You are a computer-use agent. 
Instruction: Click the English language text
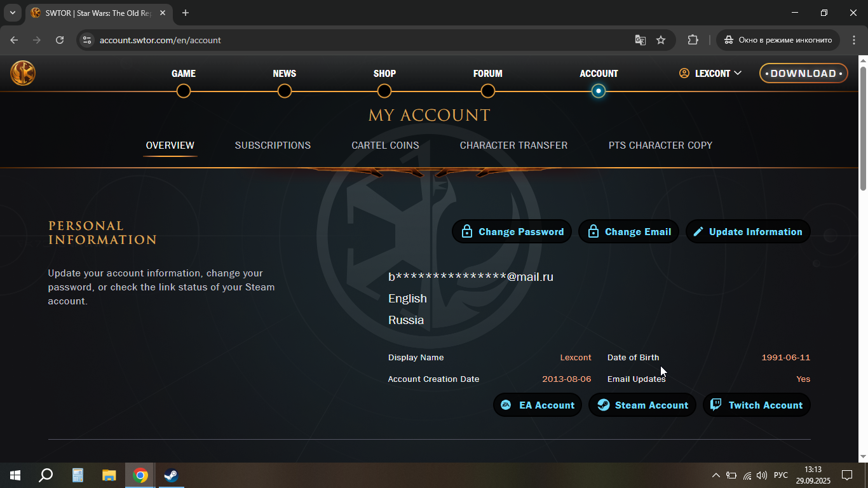407,299
